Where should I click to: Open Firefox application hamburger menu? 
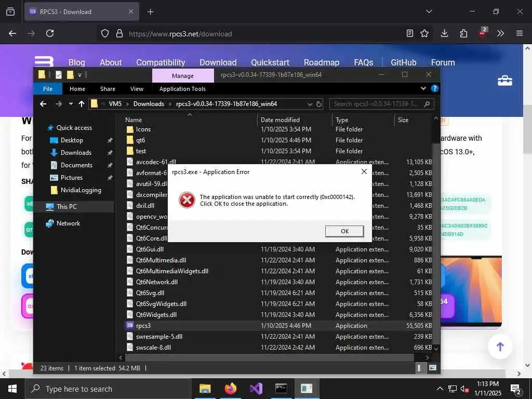[x=520, y=33]
